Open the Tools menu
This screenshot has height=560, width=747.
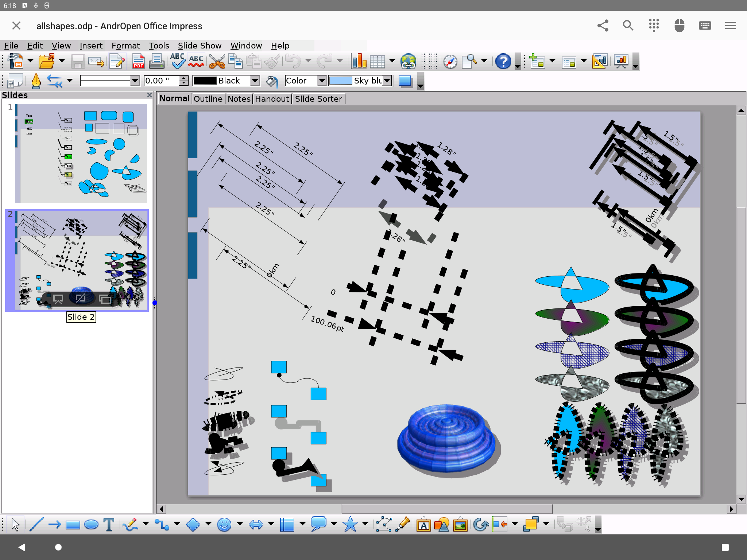[159, 46]
